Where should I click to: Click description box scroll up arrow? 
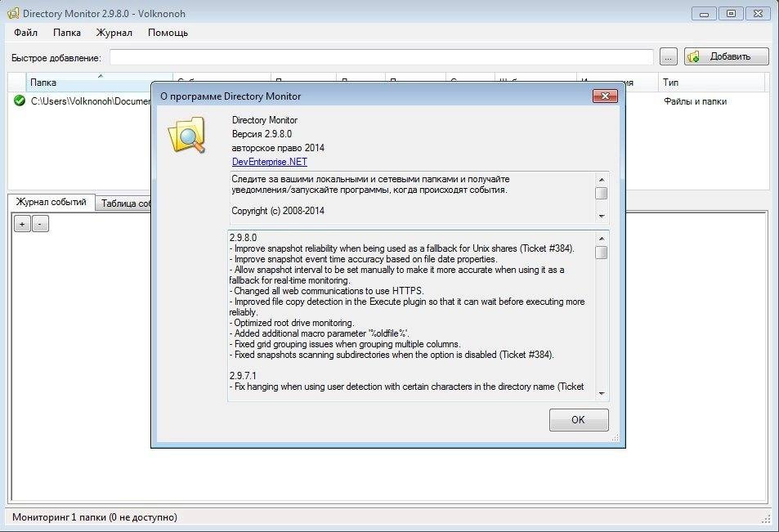(601, 179)
